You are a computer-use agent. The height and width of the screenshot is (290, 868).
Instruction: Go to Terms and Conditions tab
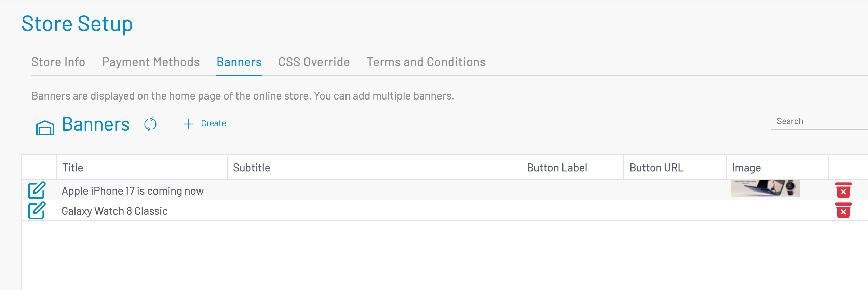click(x=426, y=62)
